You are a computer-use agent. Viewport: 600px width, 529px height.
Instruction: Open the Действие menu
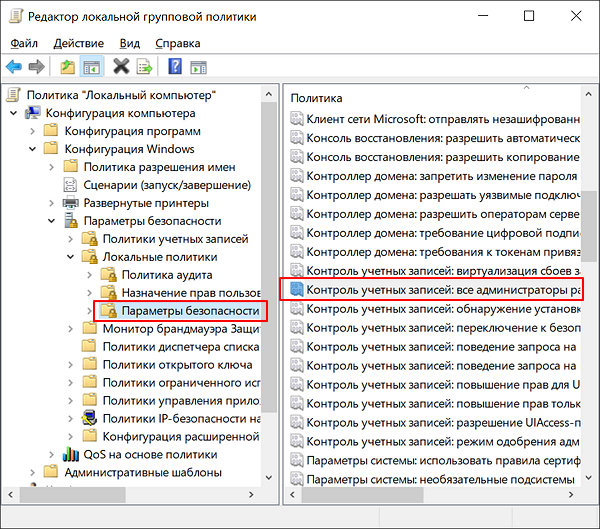78,43
